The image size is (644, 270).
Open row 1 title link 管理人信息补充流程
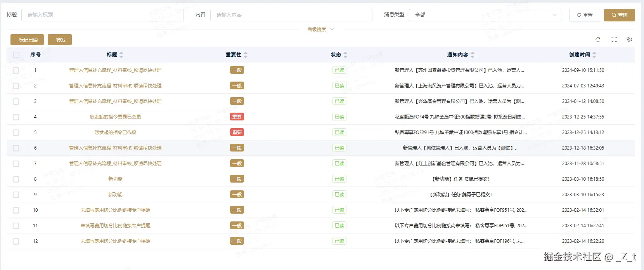(115, 70)
